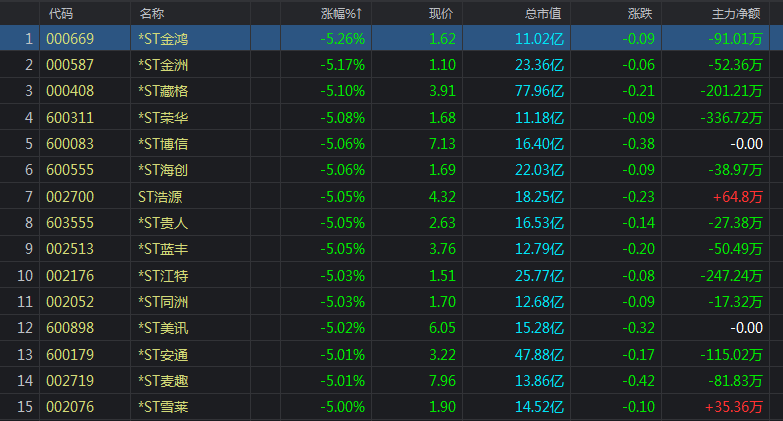Click the -0.23 price change value
783x421 pixels.
click(x=638, y=197)
